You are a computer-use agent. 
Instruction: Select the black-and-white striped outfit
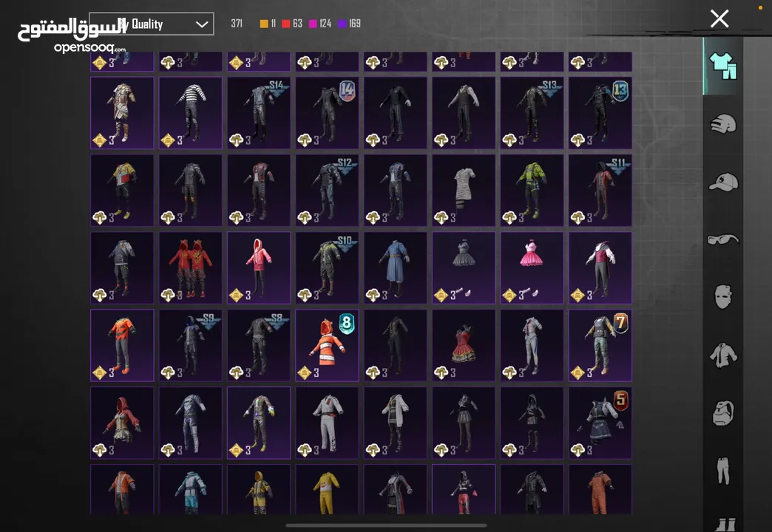coord(191,113)
